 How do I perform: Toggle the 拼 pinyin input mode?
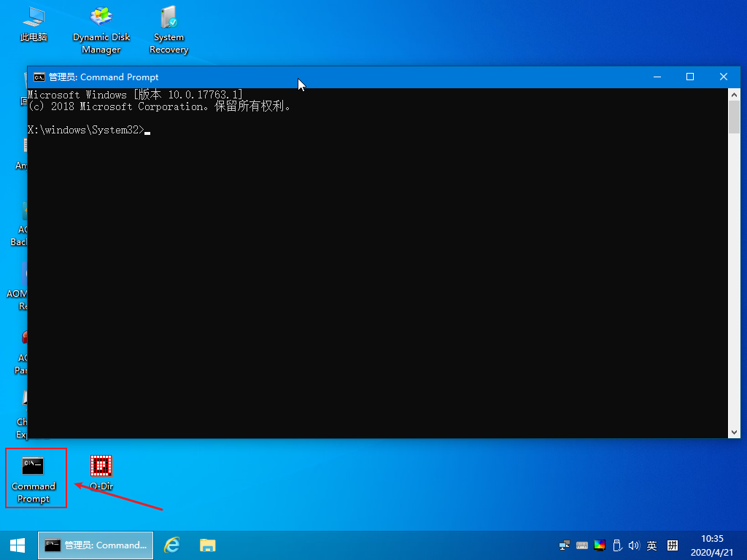(x=673, y=545)
